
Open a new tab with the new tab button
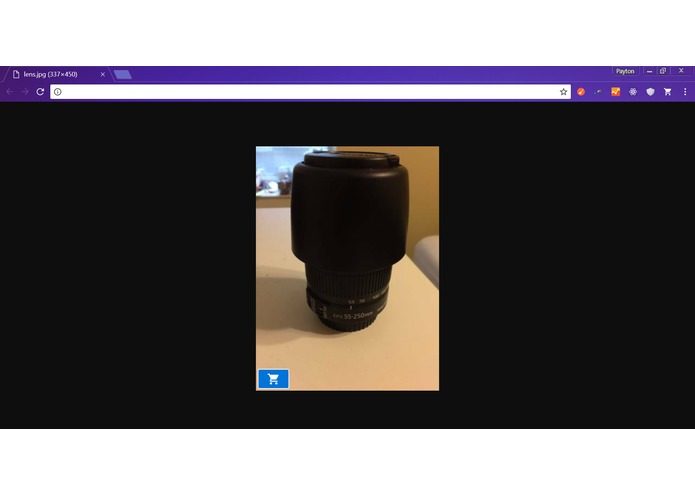click(122, 74)
